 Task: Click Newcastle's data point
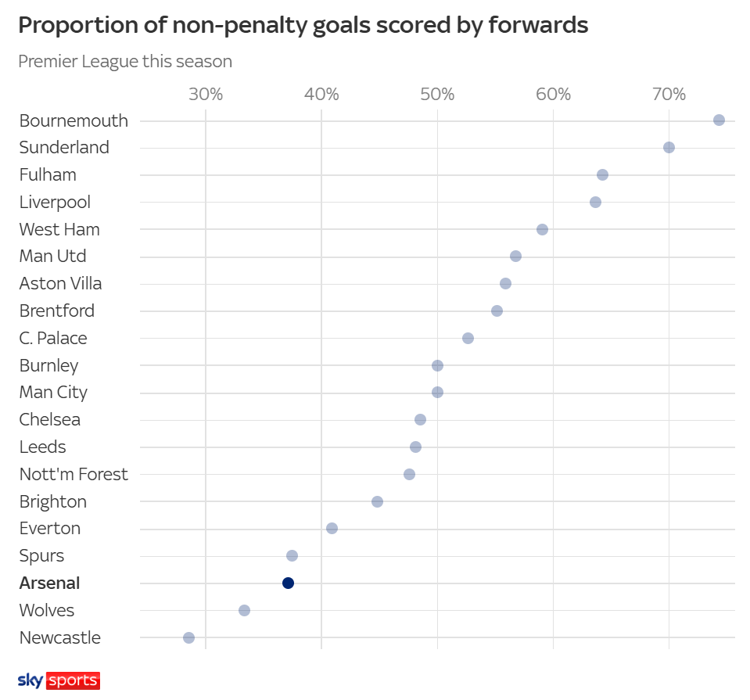[188, 638]
